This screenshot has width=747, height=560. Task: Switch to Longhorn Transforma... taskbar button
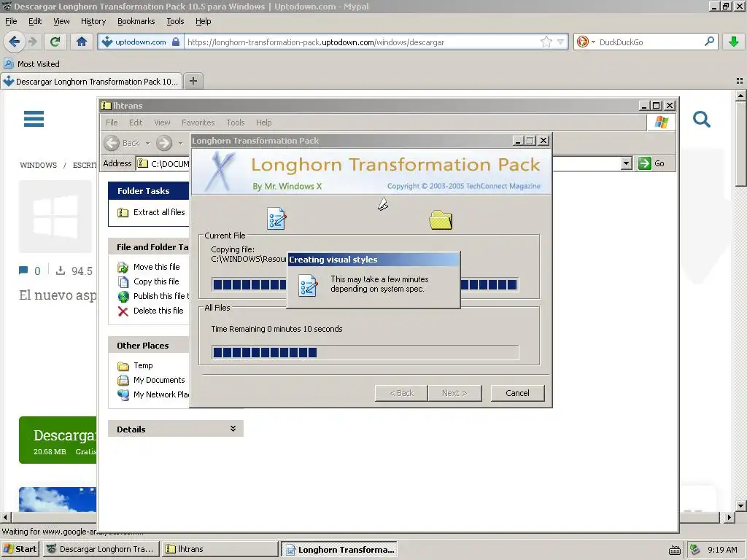(x=338, y=549)
